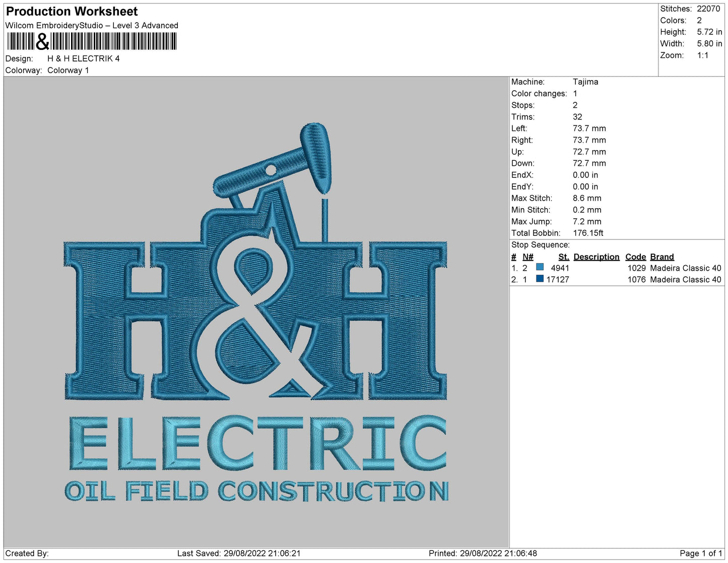Click the Description column header
Screen dimensions: 728x563
[597, 257]
